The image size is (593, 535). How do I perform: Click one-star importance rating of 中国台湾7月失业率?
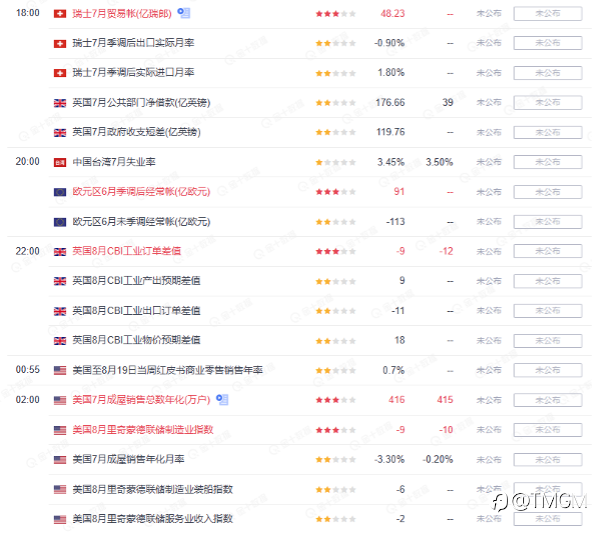click(335, 163)
